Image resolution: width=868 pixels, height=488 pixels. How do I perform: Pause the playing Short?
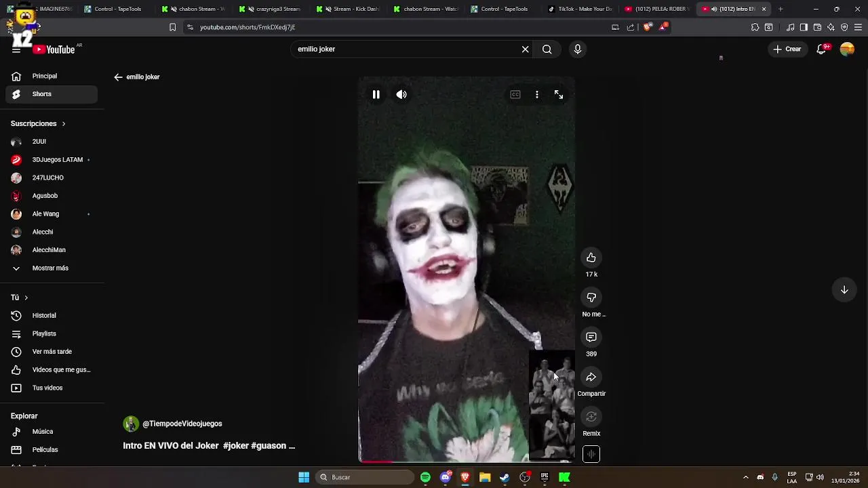pos(376,95)
